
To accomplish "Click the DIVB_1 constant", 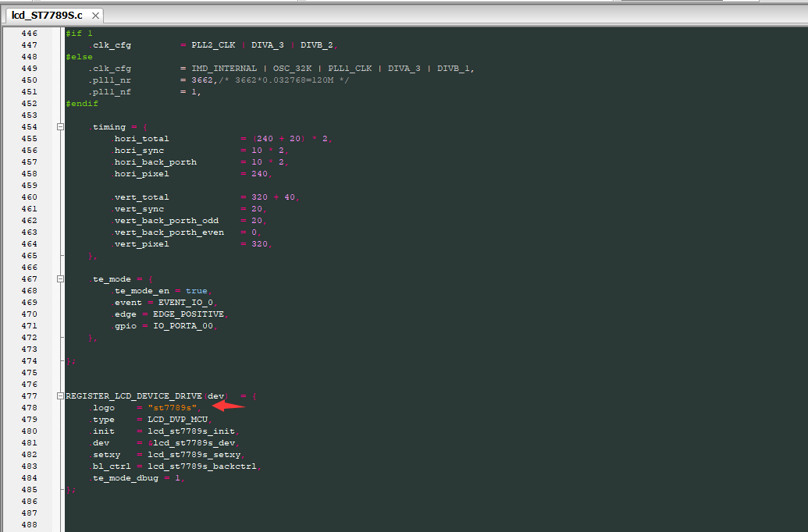I will click(454, 69).
